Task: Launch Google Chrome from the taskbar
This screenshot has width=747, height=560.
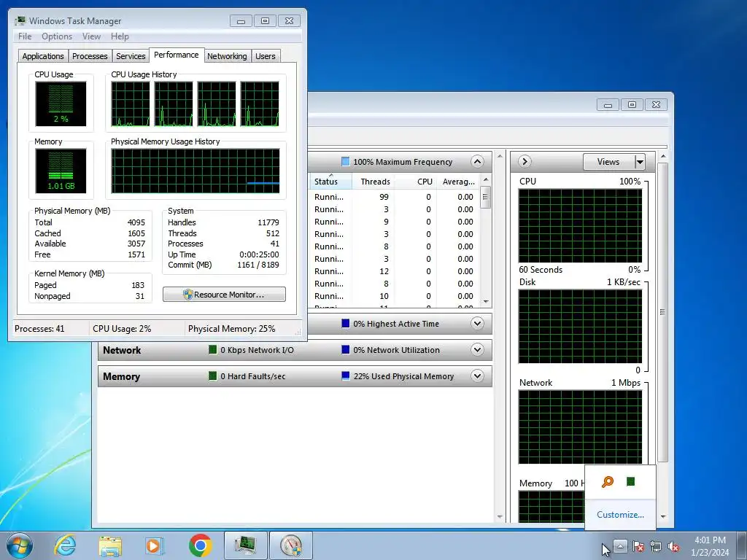Action: point(200,545)
